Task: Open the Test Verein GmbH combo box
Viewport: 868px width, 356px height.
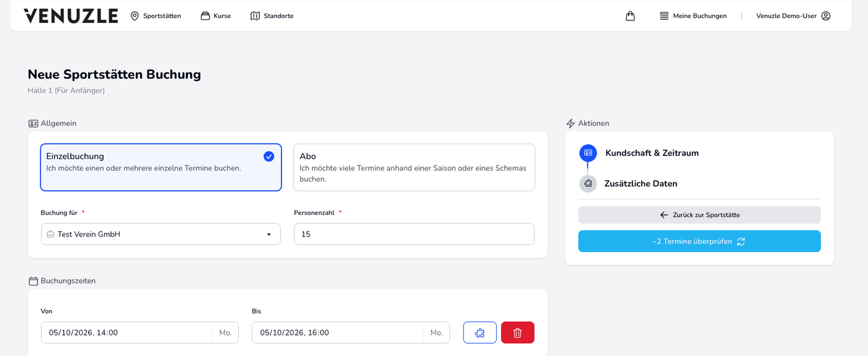Action: [161, 234]
